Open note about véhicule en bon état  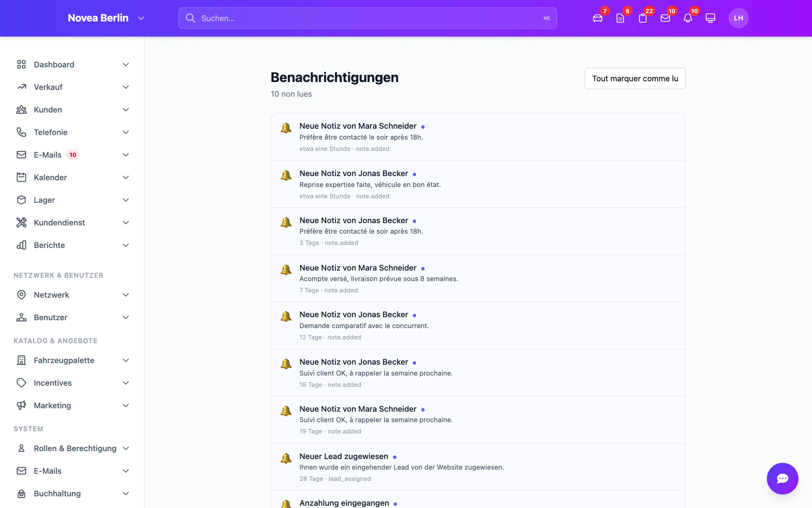click(478, 184)
